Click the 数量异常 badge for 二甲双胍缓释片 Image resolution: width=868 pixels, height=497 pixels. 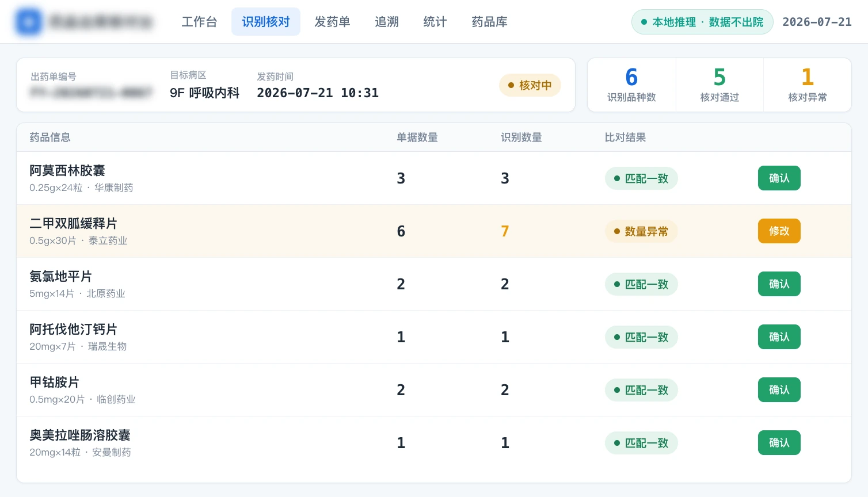pyautogui.click(x=641, y=231)
